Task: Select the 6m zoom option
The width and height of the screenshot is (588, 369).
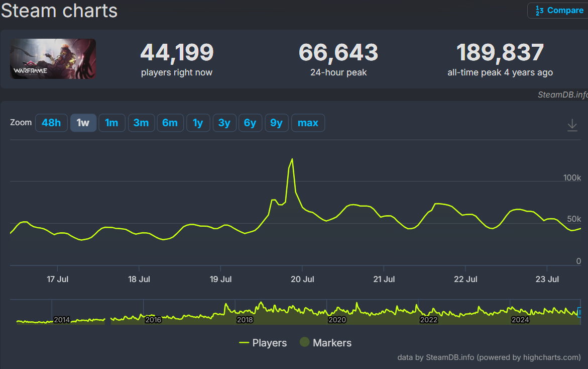Action: tap(170, 123)
